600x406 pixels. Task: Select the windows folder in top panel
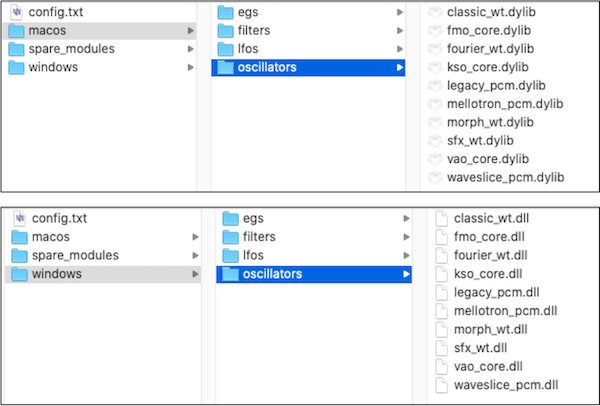(100, 67)
